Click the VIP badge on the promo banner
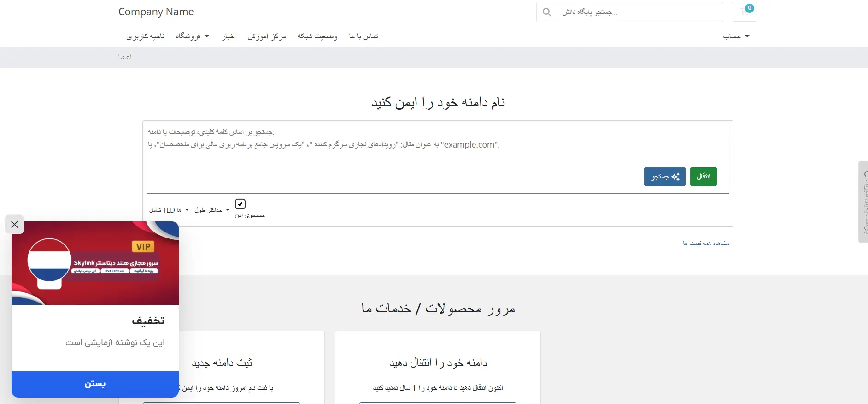This screenshot has width=868, height=404. click(x=143, y=246)
